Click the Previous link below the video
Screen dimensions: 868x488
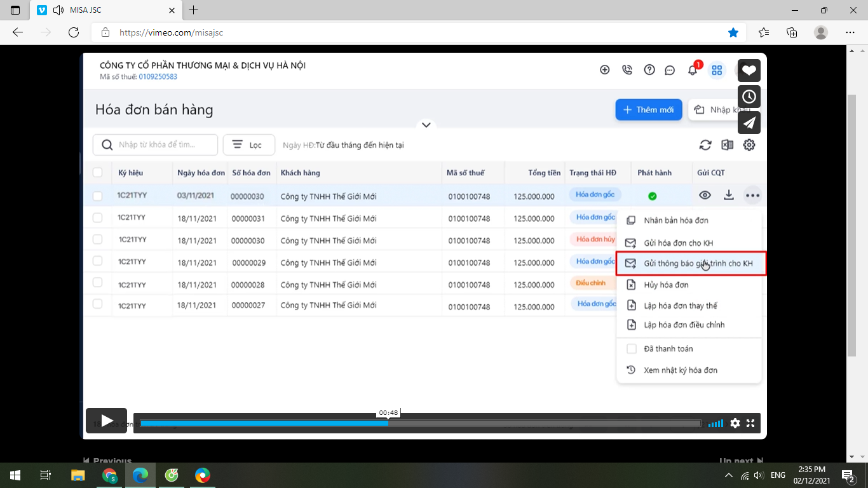coord(107,461)
